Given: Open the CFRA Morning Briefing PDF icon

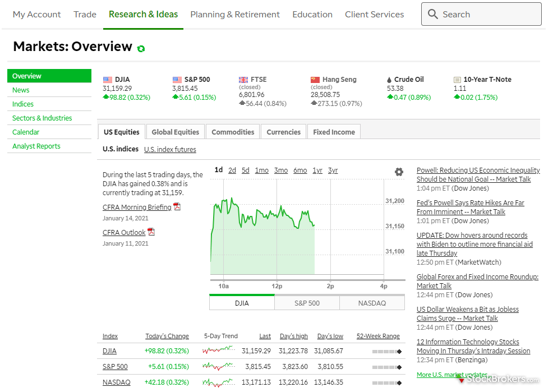Looking at the screenshot, I should point(177,206).
